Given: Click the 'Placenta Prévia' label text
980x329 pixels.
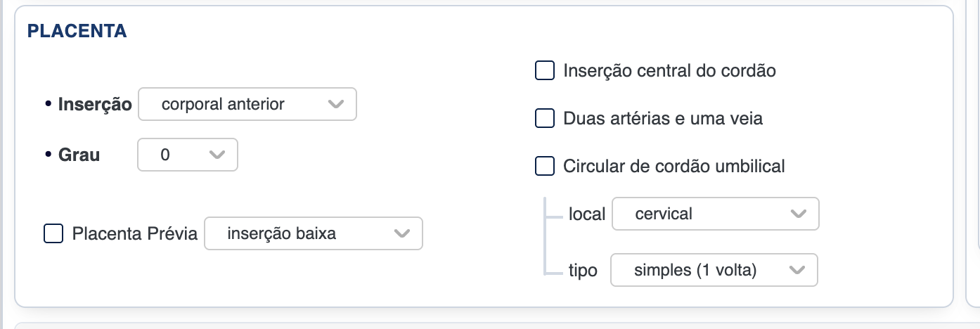Looking at the screenshot, I should click(x=134, y=234).
